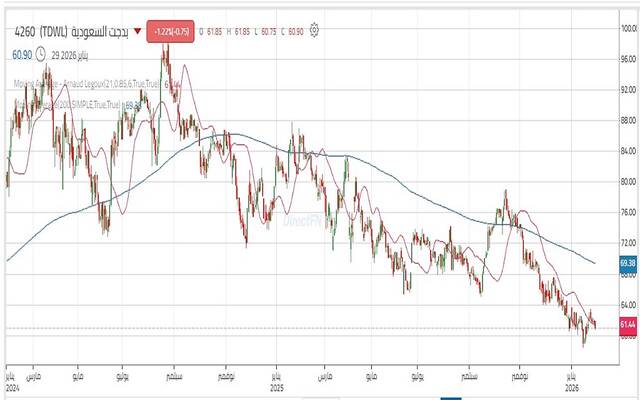The width and height of the screenshot is (640, 400).
Task: Click the 96.00 price axis label
Action: (628, 59)
